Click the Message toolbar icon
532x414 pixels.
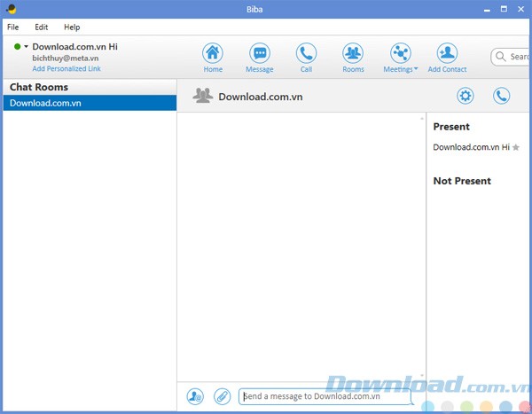[x=259, y=53]
